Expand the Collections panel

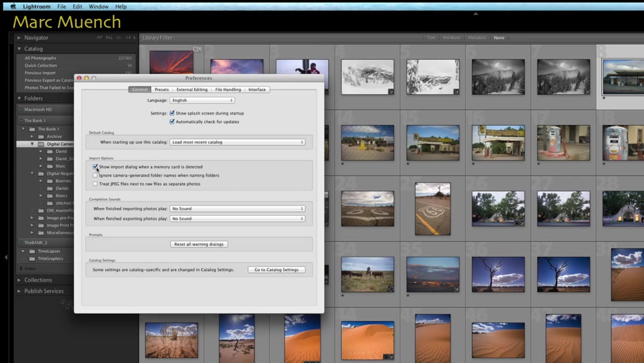(x=19, y=280)
